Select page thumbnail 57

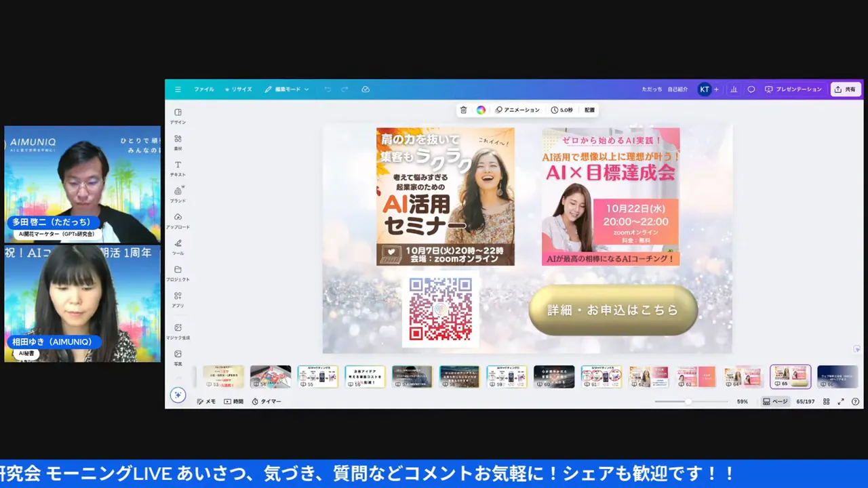click(412, 377)
